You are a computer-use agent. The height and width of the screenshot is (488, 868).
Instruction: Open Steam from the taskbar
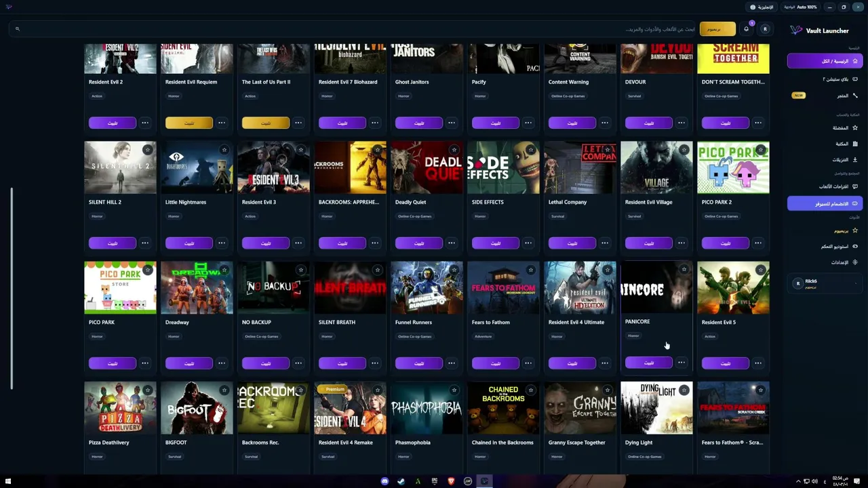point(401,481)
